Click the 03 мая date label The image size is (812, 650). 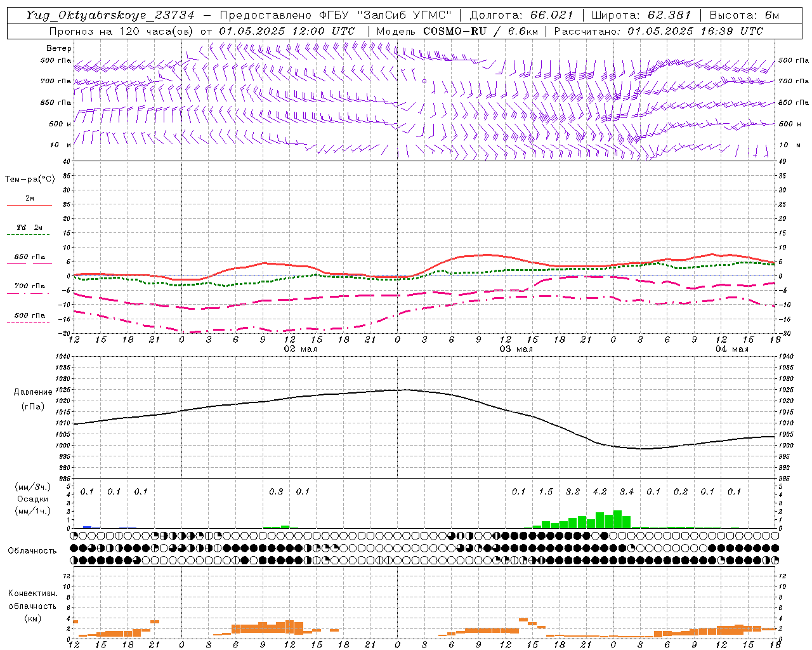(x=516, y=349)
